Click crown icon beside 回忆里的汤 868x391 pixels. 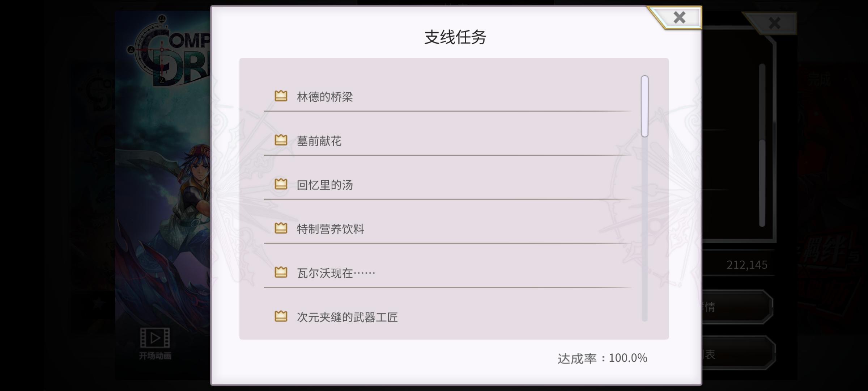click(281, 184)
